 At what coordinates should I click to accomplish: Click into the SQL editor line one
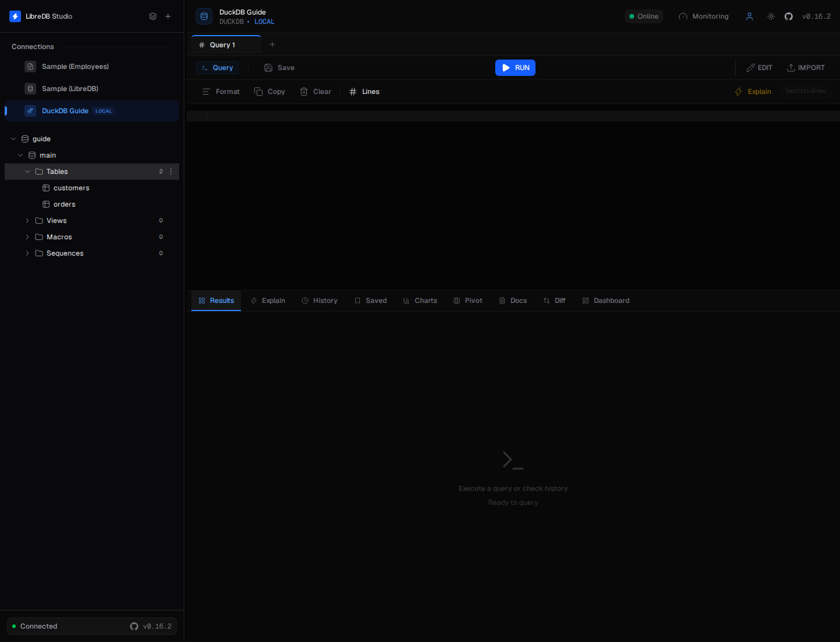[x=513, y=116]
